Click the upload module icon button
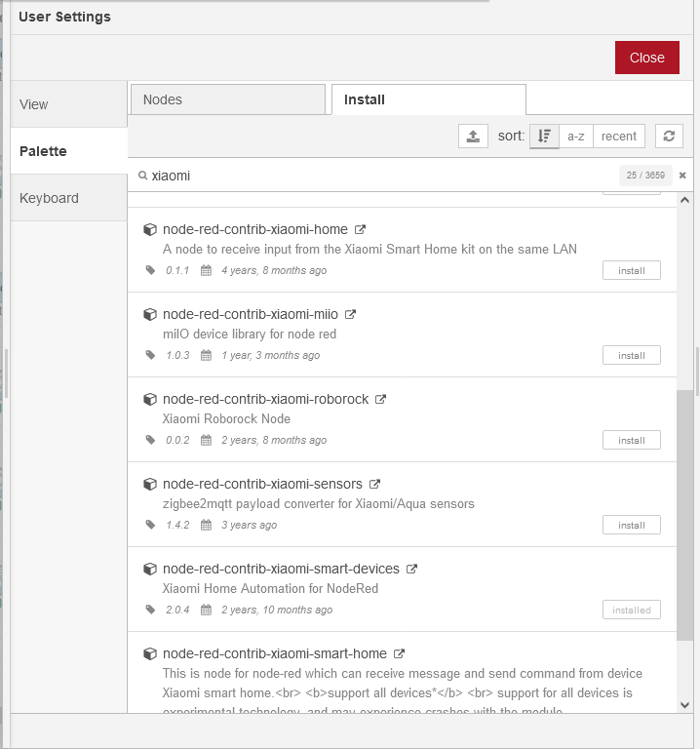The height and width of the screenshot is (749, 700). coord(473,137)
